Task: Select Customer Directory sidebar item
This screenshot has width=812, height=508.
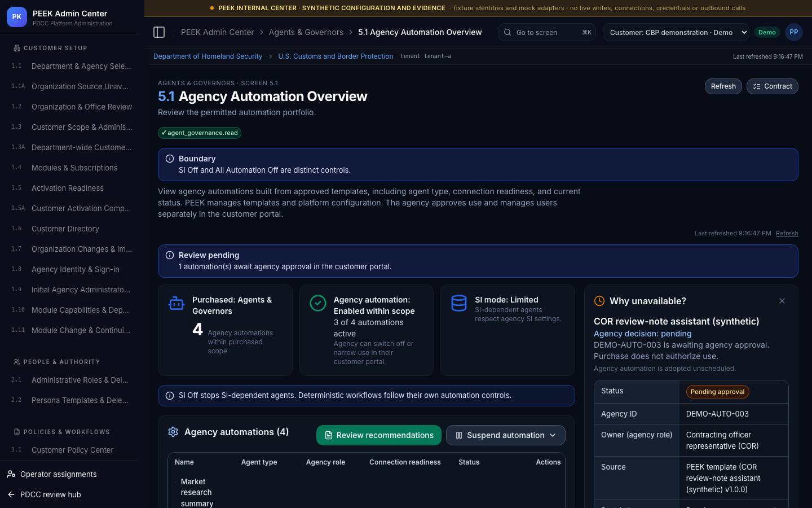Action: click(72, 229)
